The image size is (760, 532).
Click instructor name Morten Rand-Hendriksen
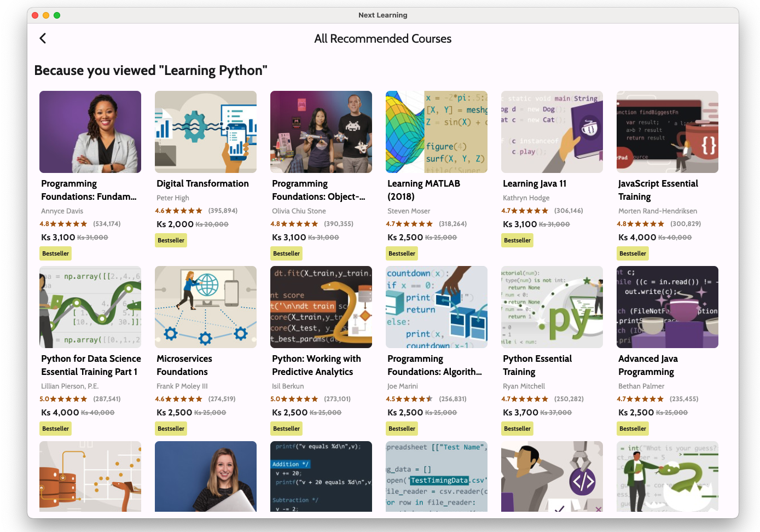pyautogui.click(x=657, y=211)
